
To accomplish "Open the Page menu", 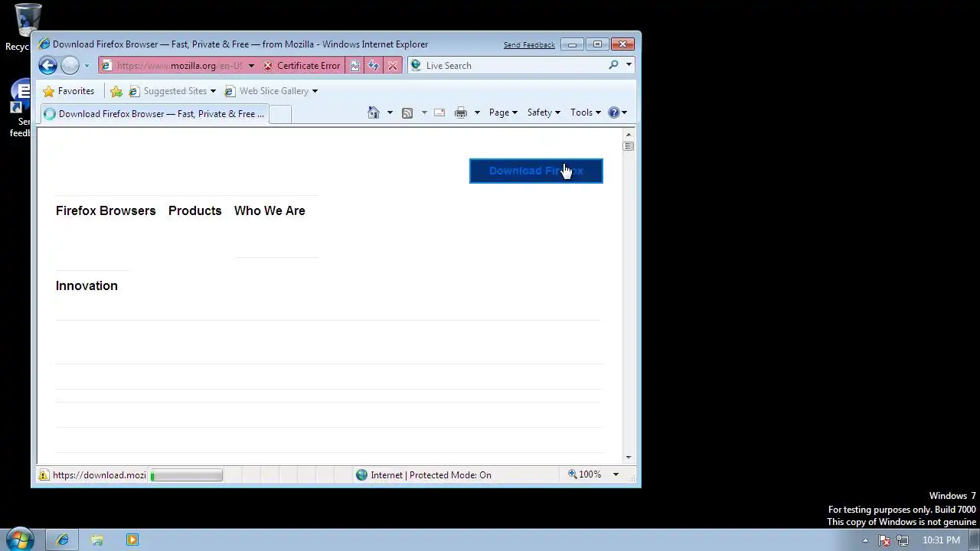I will 503,112.
